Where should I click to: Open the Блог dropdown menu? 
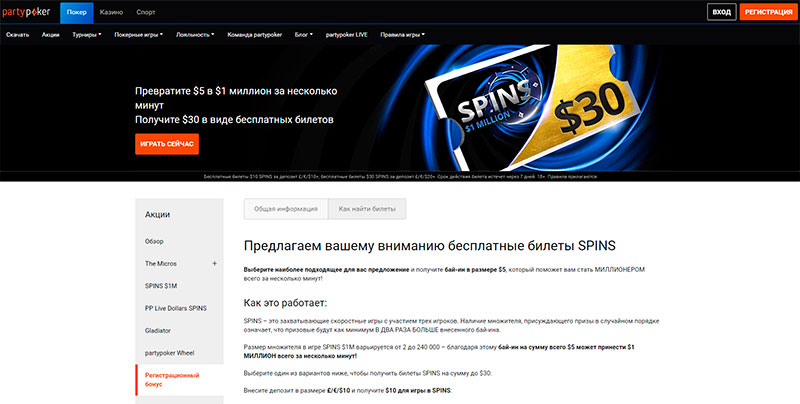(x=305, y=34)
